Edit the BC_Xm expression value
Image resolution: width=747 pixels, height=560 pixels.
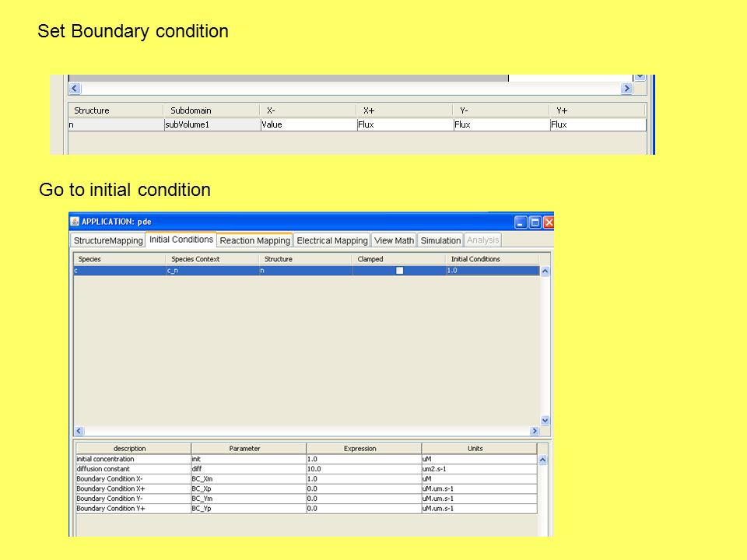364,479
